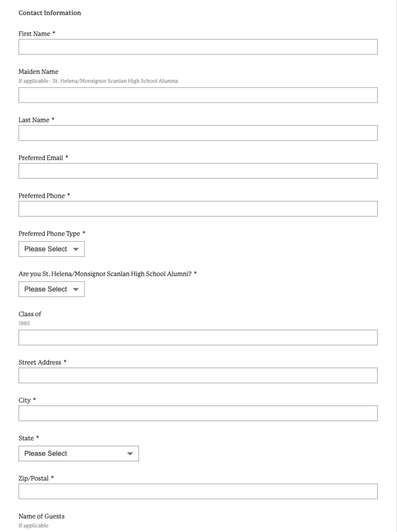Select the City text box
The width and height of the screenshot is (397, 532).
(198, 413)
